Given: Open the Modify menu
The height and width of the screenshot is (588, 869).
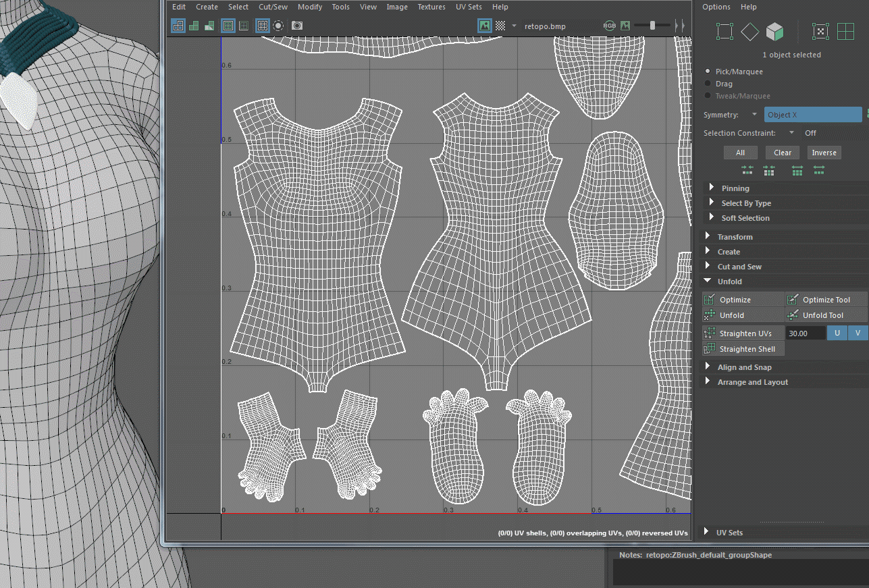Looking at the screenshot, I should [310, 7].
